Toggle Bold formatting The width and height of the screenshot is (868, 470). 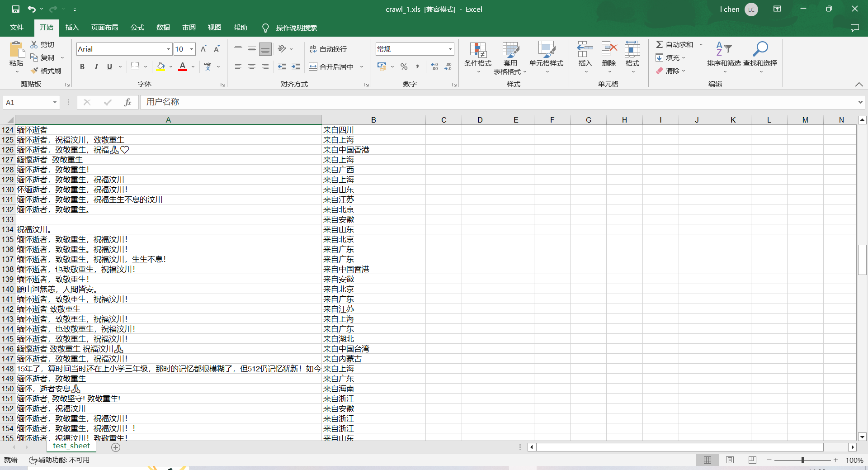pyautogui.click(x=82, y=66)
